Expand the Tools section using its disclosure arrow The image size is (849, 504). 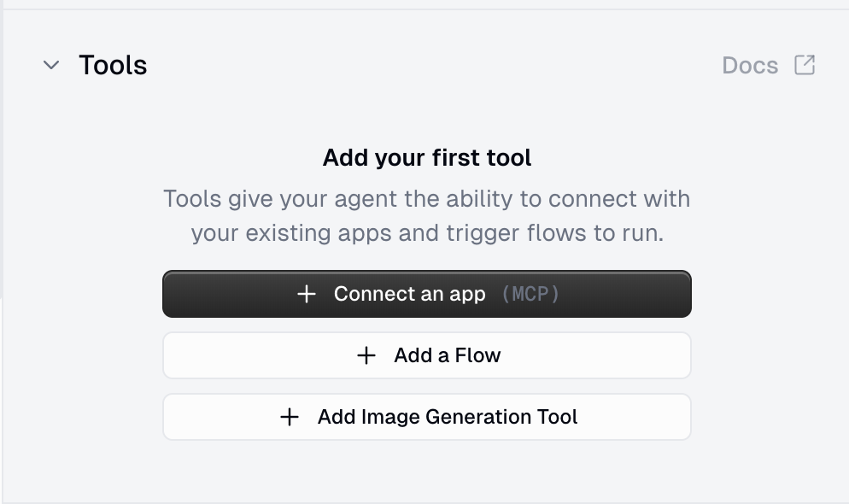[x=50, y=64]
